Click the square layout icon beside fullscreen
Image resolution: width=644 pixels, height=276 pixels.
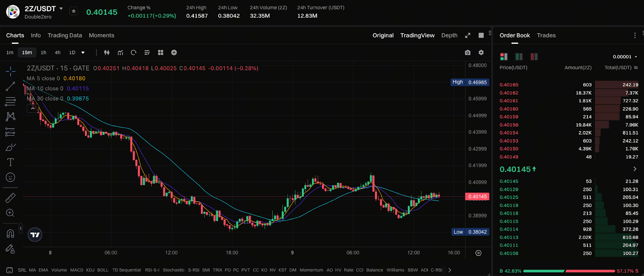481,35
